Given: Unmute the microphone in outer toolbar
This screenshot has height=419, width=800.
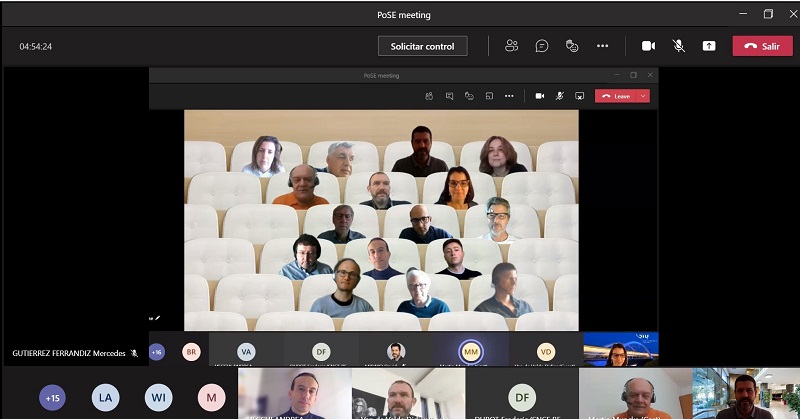Looking at the screenshot, I should point(679,46).
